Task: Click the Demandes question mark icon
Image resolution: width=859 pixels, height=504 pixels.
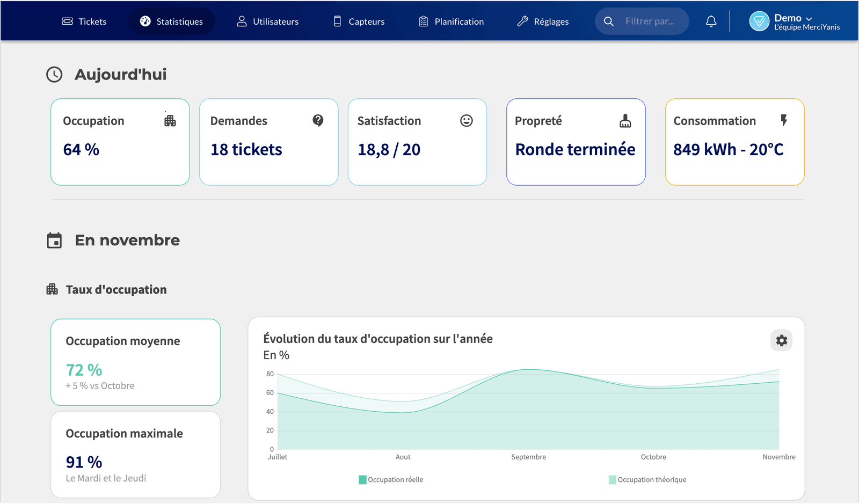Action: 318,120
